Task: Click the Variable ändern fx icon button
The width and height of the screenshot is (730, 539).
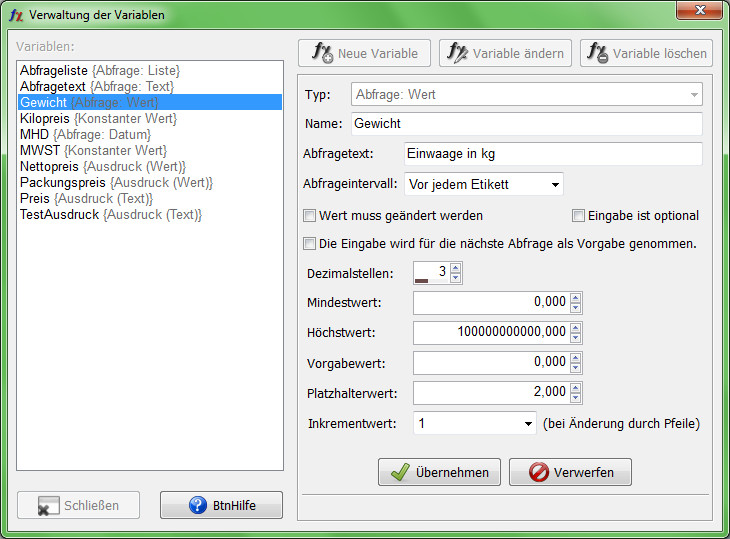Action: [504, 53]
